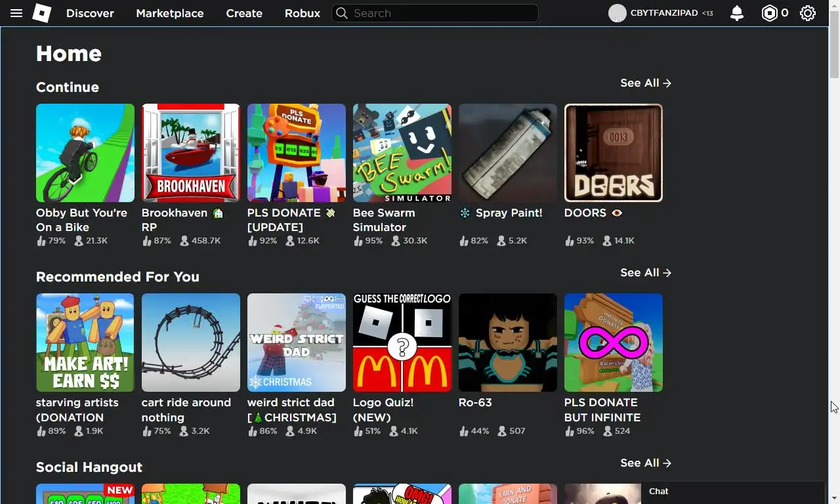Click the thumbs-up icon by 51% rating
The height and width of the screenshot is (504, 840).
coord(358,431)
